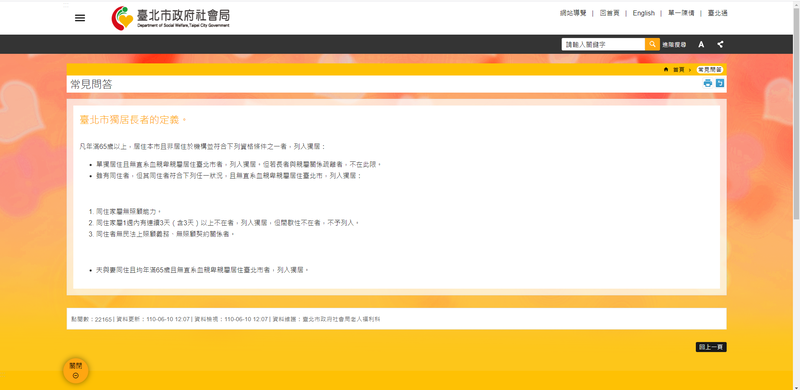
Task: Click the blue printer icon
Action: click(x=708, y=83)
